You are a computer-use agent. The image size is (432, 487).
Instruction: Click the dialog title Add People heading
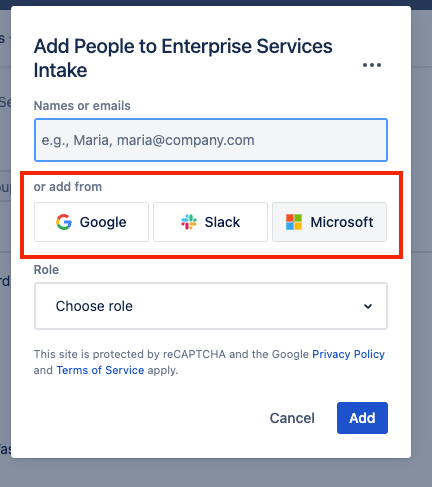click(183, 58)
